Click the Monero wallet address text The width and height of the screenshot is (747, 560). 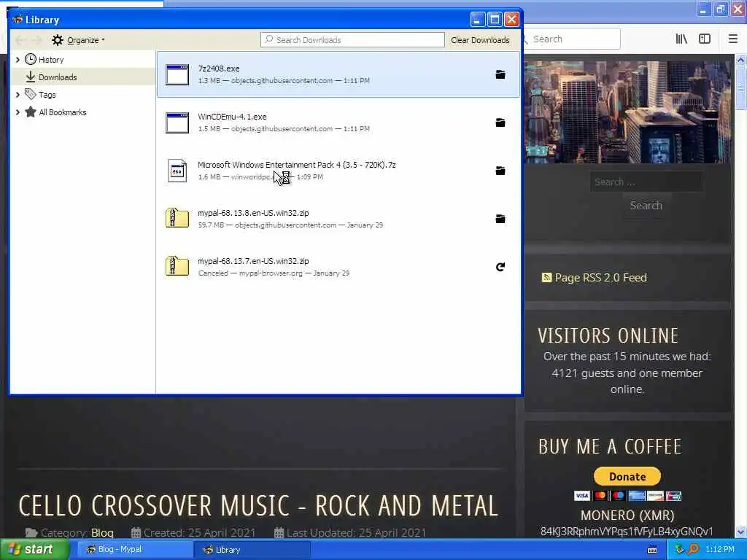point(627,532)
